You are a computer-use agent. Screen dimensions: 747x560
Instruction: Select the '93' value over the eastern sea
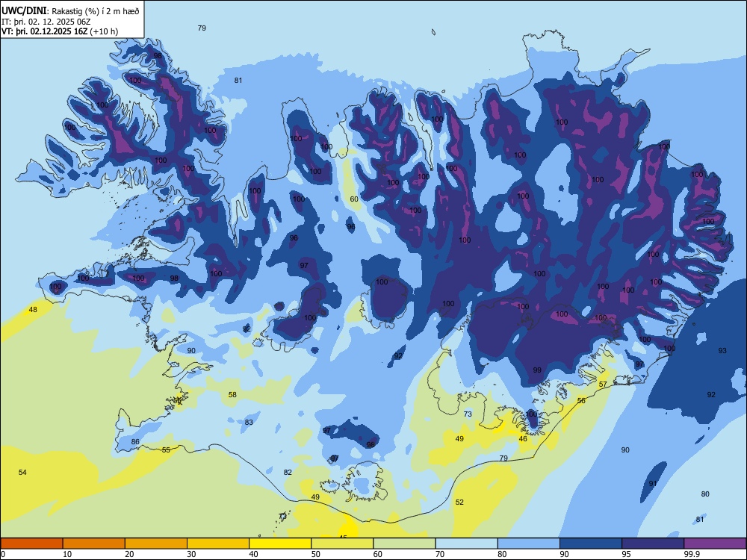(722, 350)
